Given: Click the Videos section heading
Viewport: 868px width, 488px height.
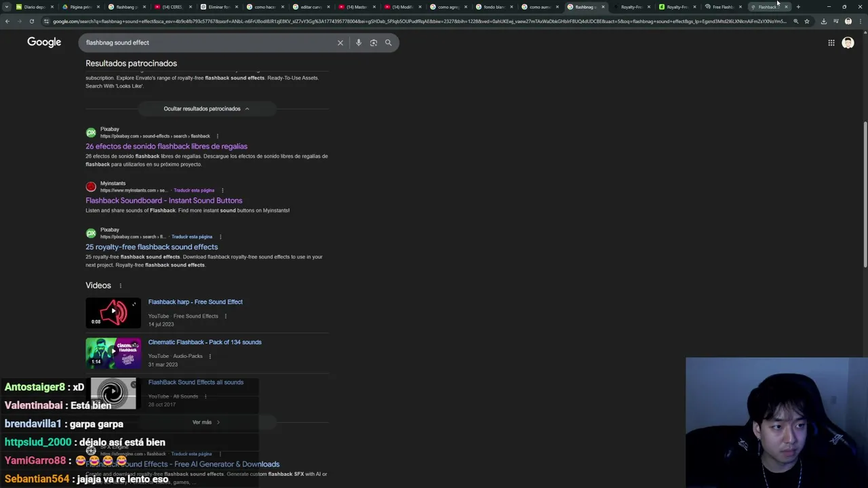Looking at the screenshot, I should 98,285.
